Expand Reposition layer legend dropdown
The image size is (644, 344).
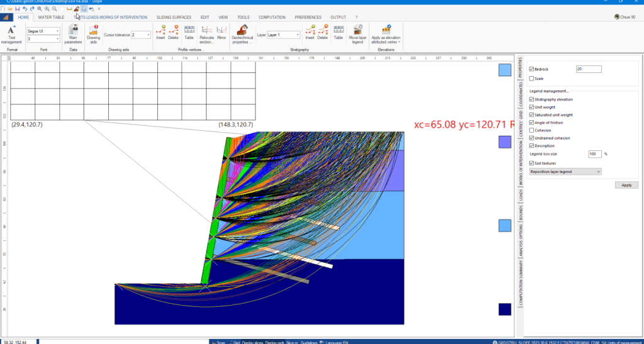[565, 171]
